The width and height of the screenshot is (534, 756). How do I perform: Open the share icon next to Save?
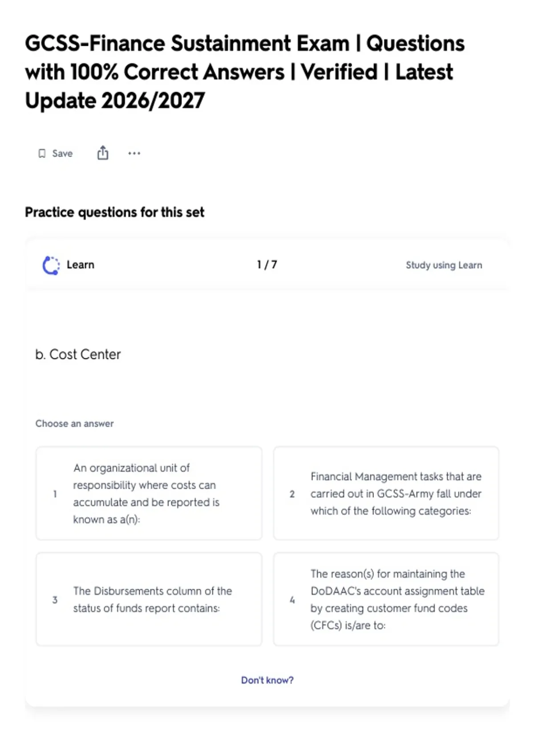[x=103, y=153]
